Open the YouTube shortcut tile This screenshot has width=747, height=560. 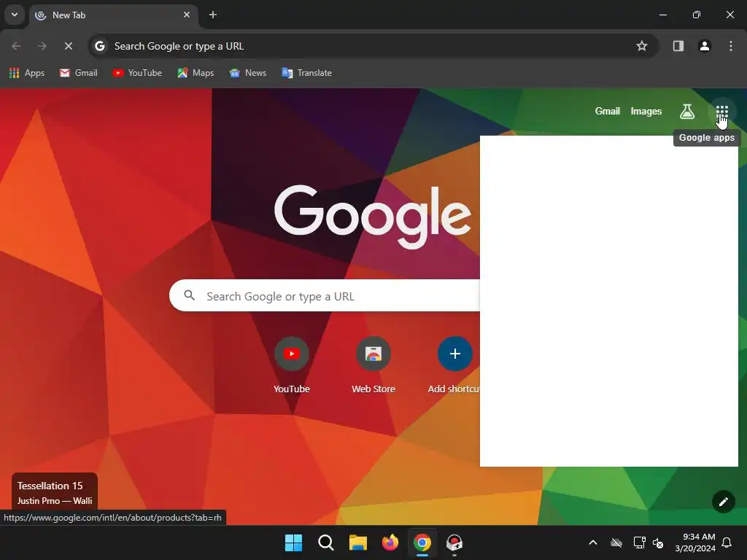[x=292, y=365]
